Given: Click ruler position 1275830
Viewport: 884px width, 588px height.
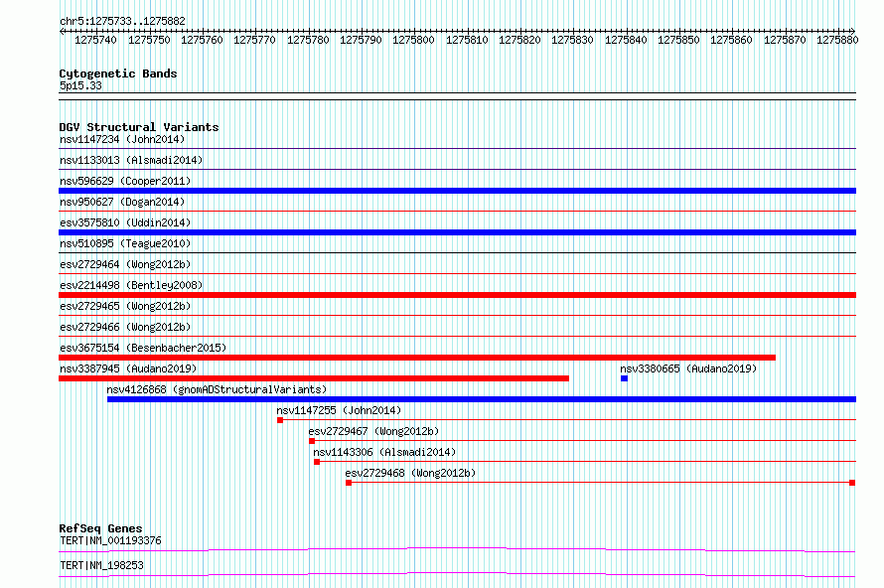Looking at the screenshot, I should 573,40.
